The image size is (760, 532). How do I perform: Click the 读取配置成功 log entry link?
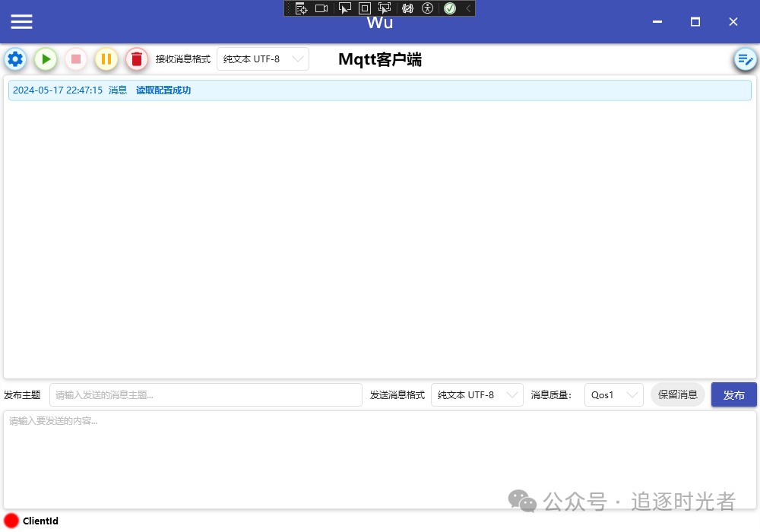(x=162, y=90)
